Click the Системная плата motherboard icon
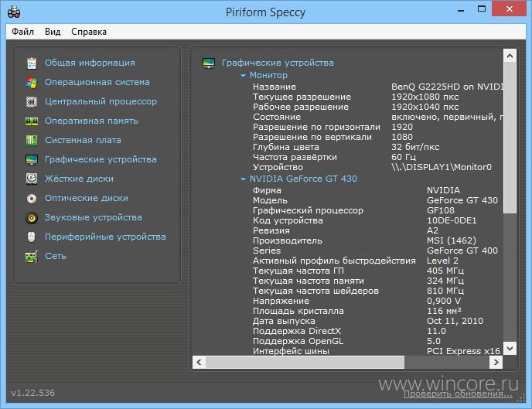The height and width of the screenshot is (409, 532). 32,141
